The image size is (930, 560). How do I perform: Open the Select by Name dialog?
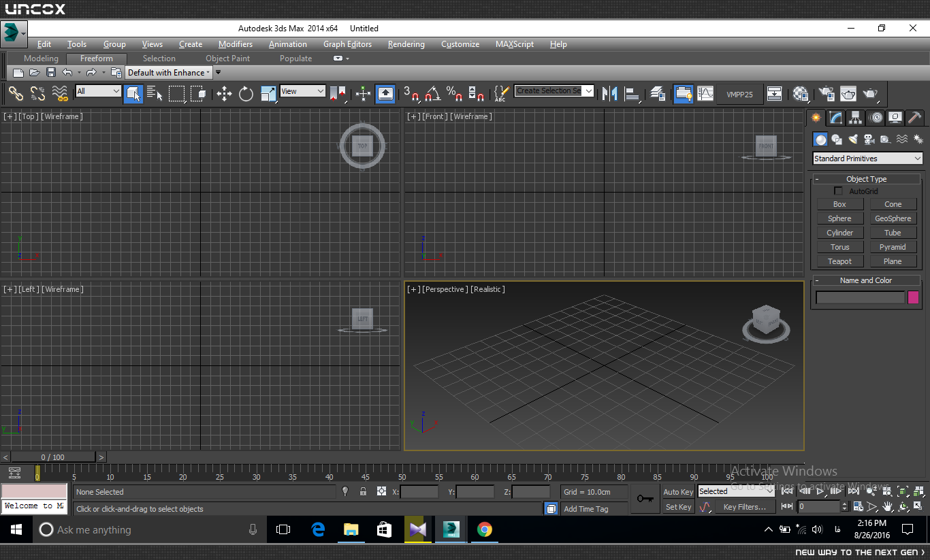[x=155, y=94]
